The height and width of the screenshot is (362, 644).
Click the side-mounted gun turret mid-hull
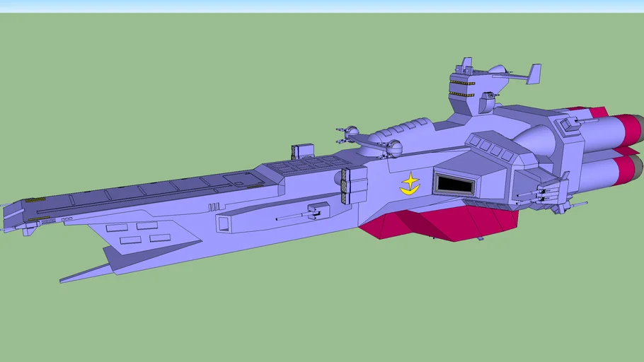click(315, 211)
